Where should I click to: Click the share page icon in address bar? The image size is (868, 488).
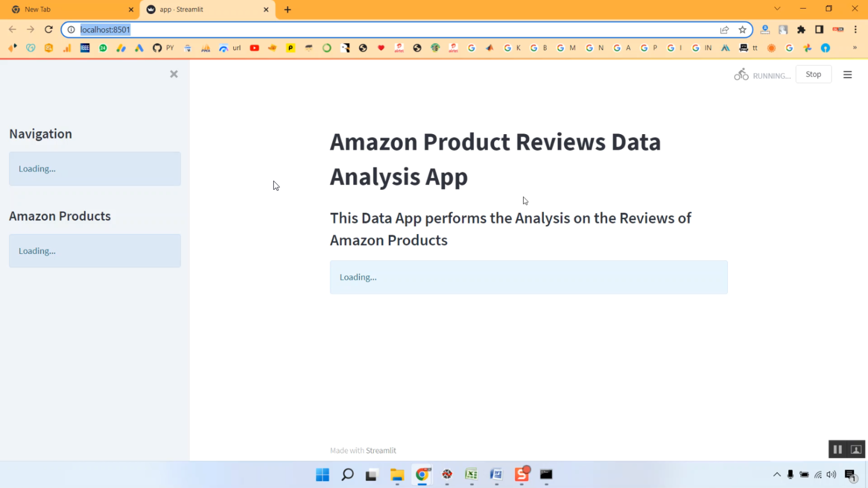(724, 29)
